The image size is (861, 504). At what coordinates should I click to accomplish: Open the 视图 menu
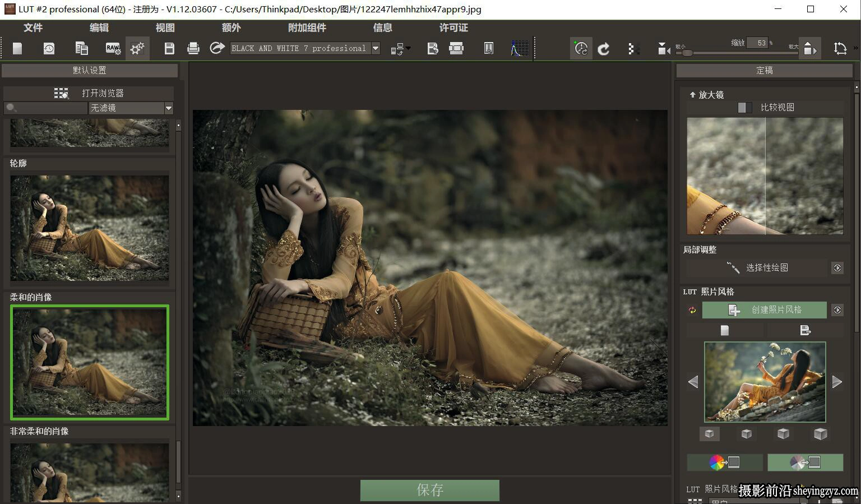tap(165, 27)
